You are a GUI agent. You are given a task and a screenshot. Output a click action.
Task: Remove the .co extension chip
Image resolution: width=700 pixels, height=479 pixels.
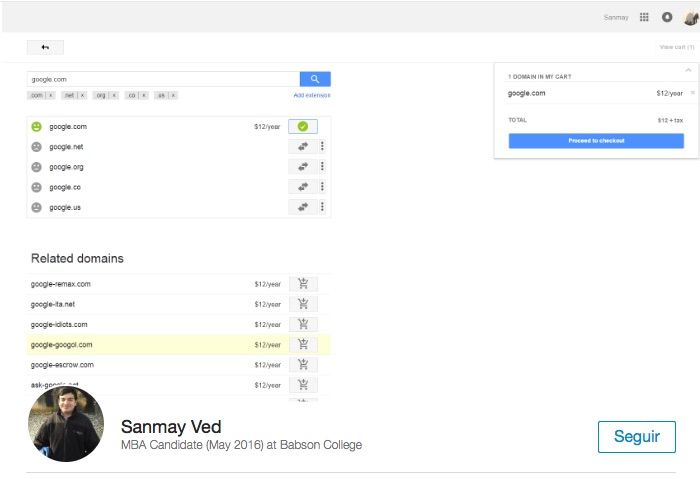(x=144, y=95)
